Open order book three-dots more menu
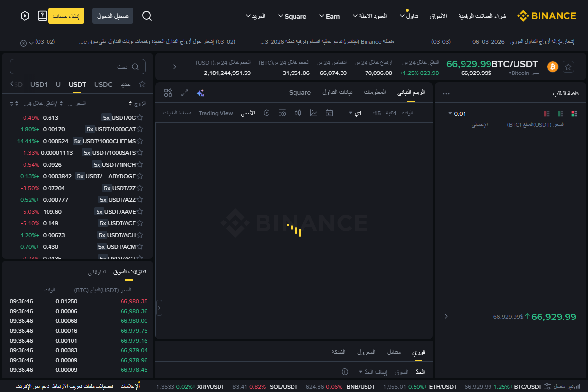Image resolution: width=588 pixels, height=392 pixels. tap(446, 94)
